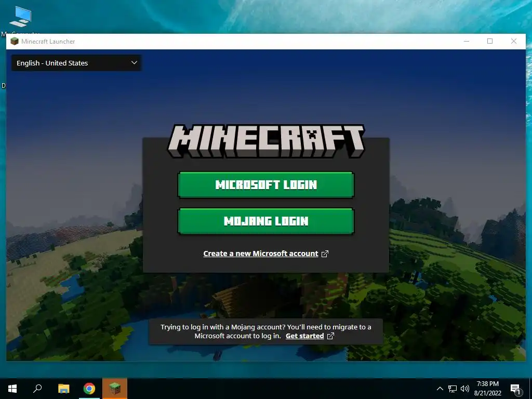
Task: Click the Minecraft Launcher taskbar icon
Action: [x=115, y=389]
